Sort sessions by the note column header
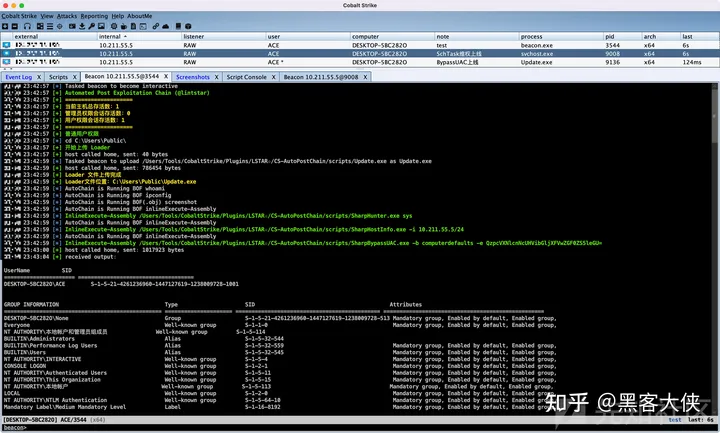 [x=477, y=36]
